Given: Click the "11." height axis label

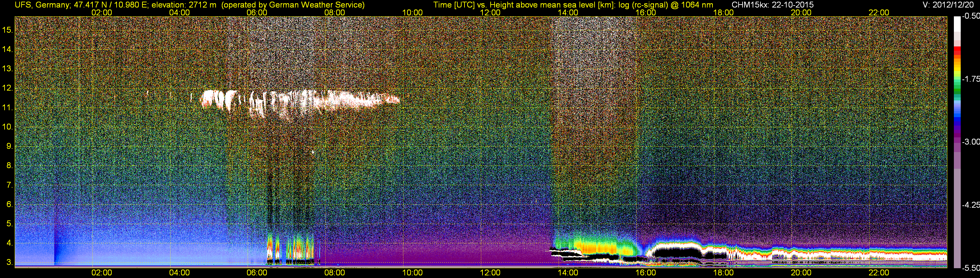Looking at the screenshot, I should [8, 107].
